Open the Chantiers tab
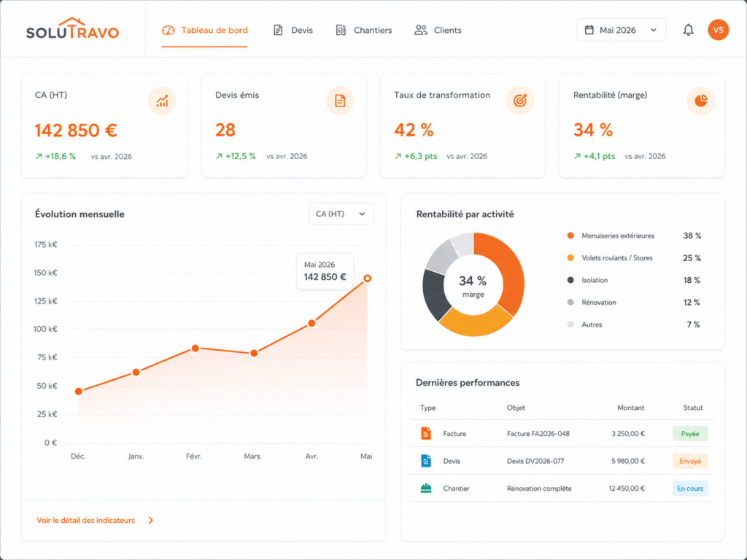This screenshot has width=747, height=560. 364,30
